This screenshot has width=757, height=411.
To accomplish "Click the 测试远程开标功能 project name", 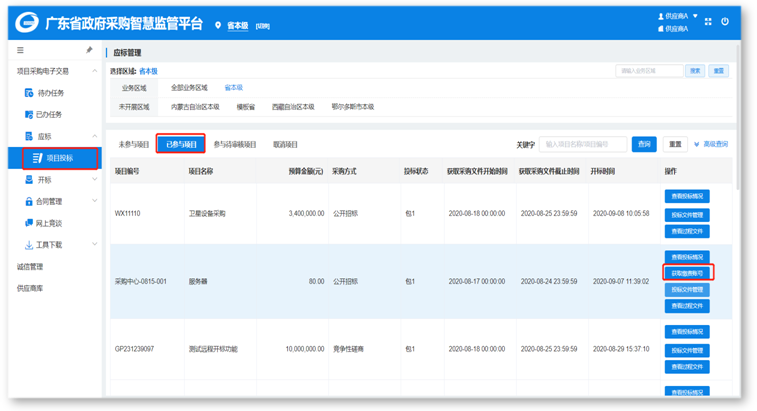I will point(213,349).
